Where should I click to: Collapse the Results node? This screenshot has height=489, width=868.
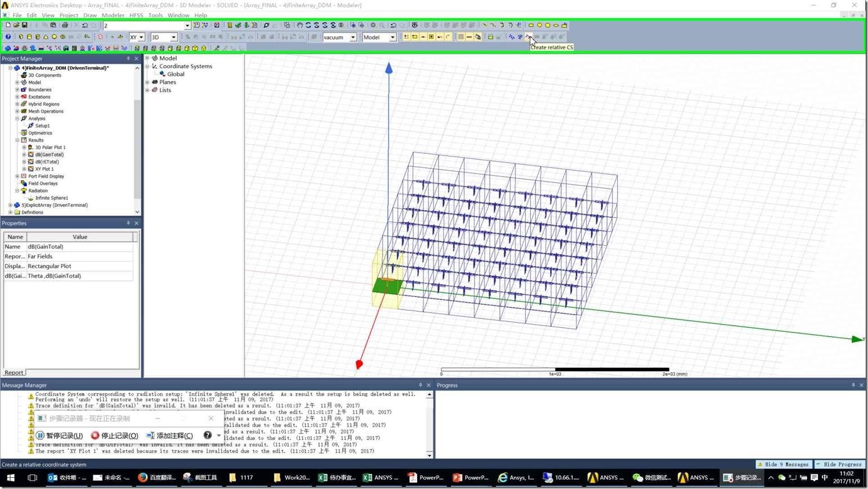click(17, 140)
